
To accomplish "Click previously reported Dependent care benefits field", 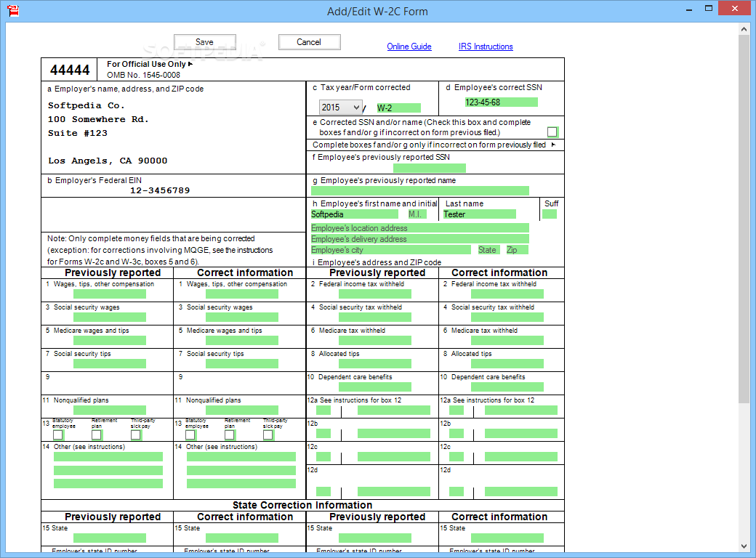I will click(375, 387).
